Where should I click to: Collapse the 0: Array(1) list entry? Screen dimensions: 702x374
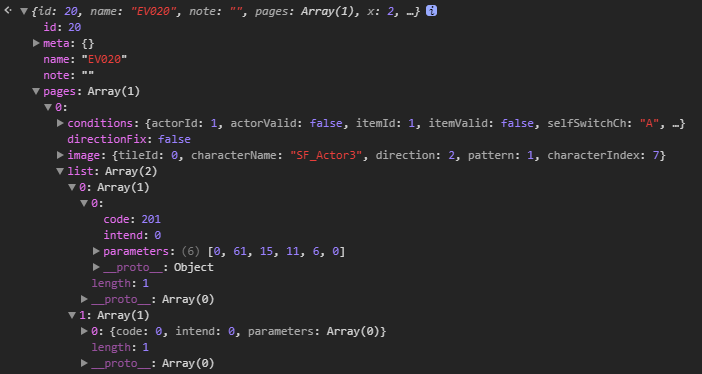pos(72,187)
